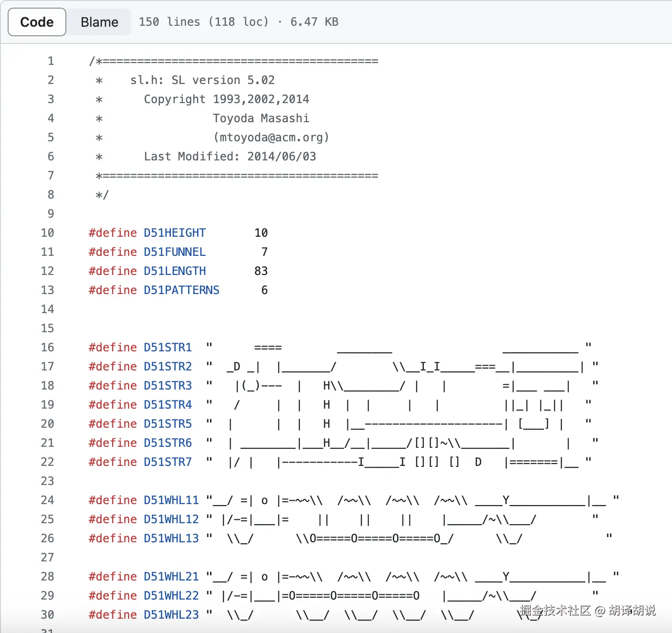672x633 pixels.
Task: Click the D51PATTERNS macro name
Action: pyautogui.click(x=181, y=290)
